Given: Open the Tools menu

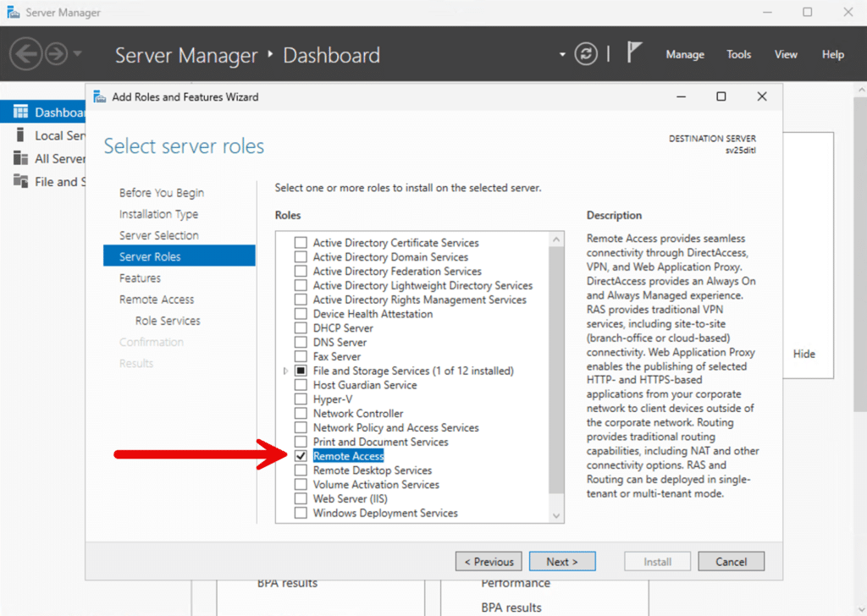Looking at the screenshot, I should coord(738,54).
